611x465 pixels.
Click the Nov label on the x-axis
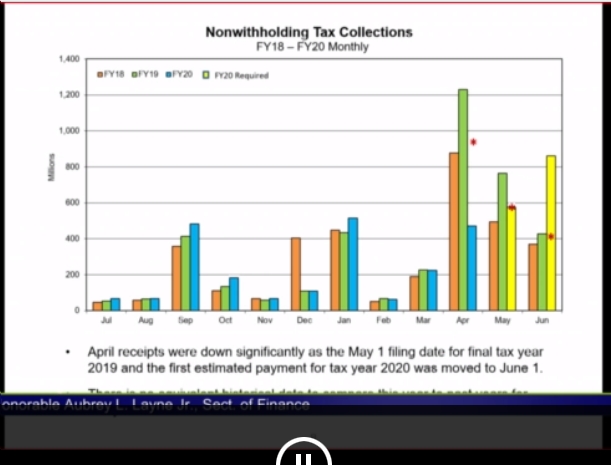click(x=265, y=320)
